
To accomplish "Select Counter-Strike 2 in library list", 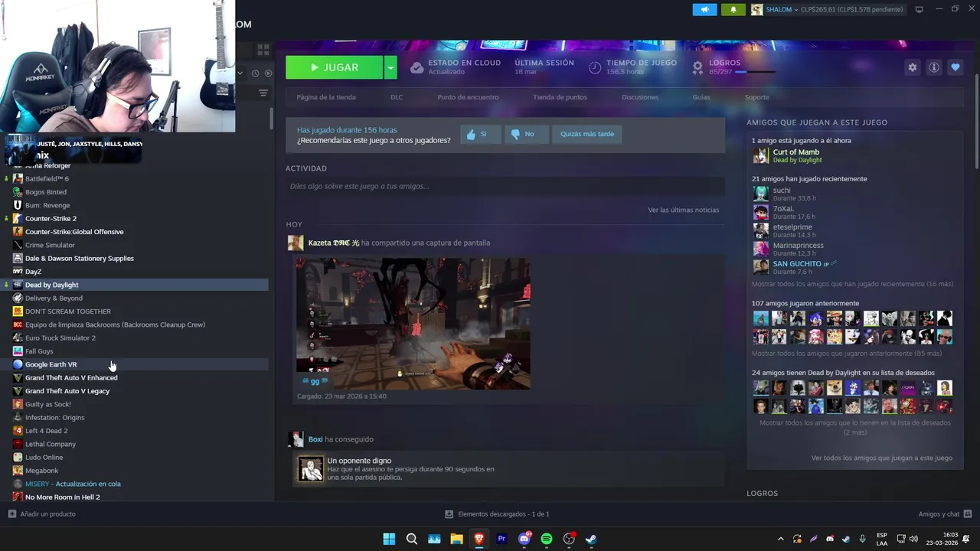I will (x=134, y=218).
